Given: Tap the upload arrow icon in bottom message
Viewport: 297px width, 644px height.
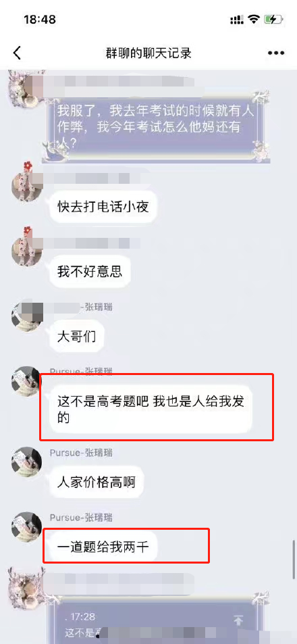Looking at the screenshot, I should [238, 620].
